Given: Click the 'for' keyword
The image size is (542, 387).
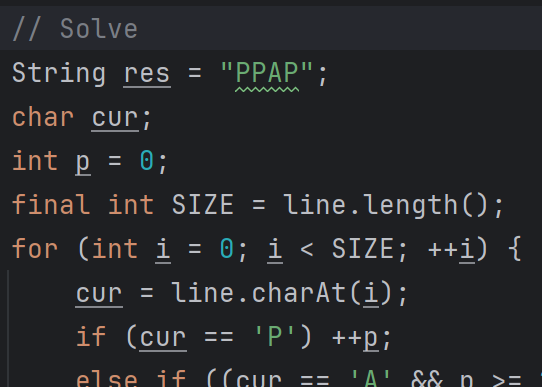Looking at the screenshot, I should click(x=35, y=248).
